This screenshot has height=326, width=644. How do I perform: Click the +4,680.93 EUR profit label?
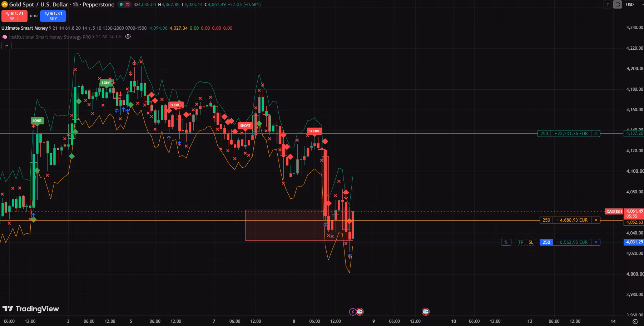572,220
